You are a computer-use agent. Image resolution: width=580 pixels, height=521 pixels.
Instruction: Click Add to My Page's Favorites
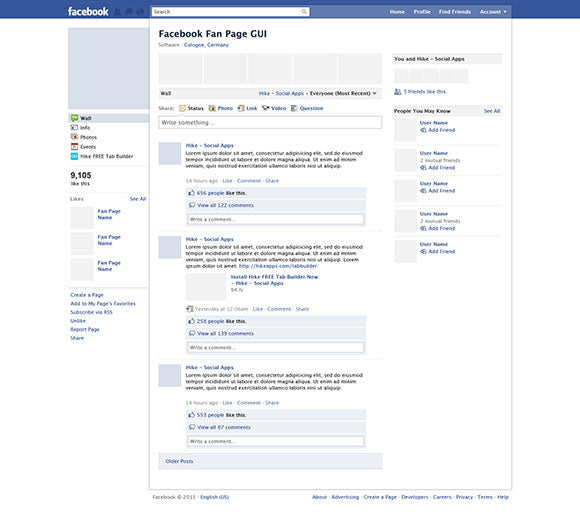103,303
